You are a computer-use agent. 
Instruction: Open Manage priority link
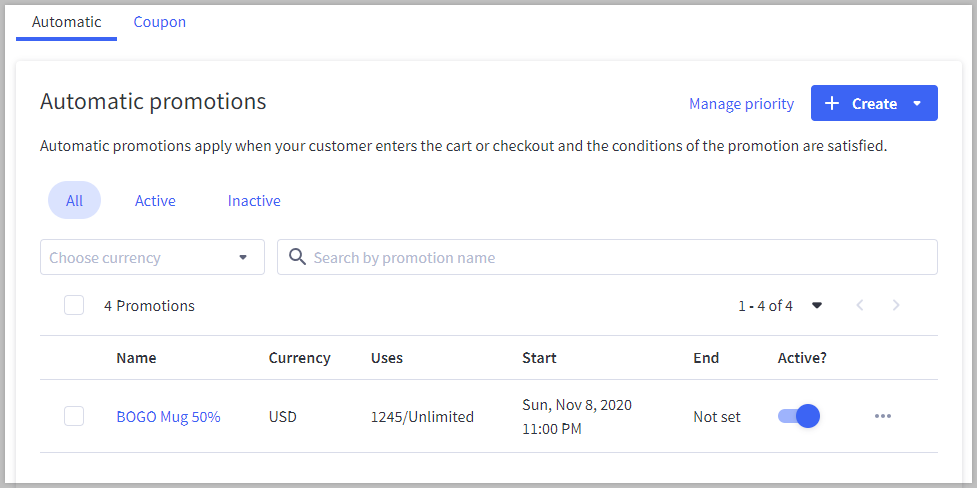tap(741, 104)
